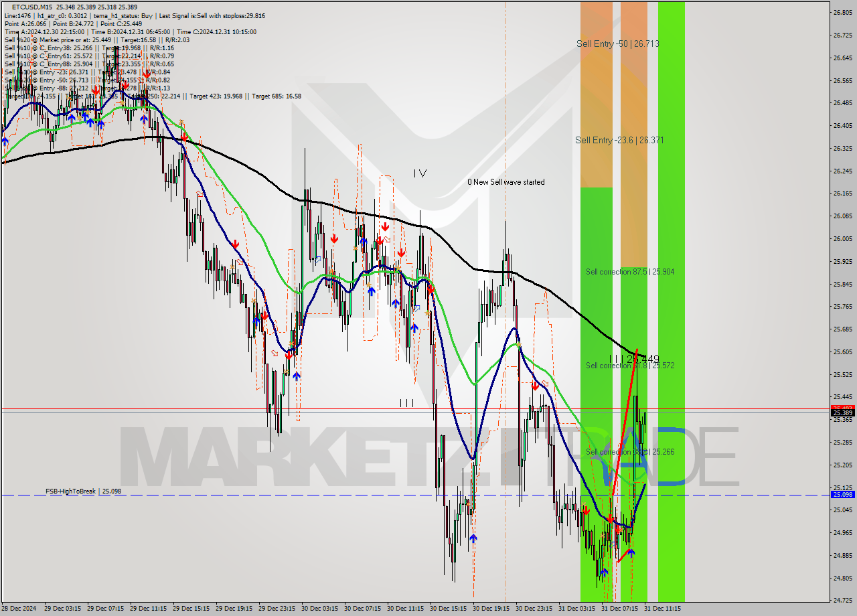Click 25.605 on the price axis
Viewport: 857px width, 616px height.
(842, 352)
